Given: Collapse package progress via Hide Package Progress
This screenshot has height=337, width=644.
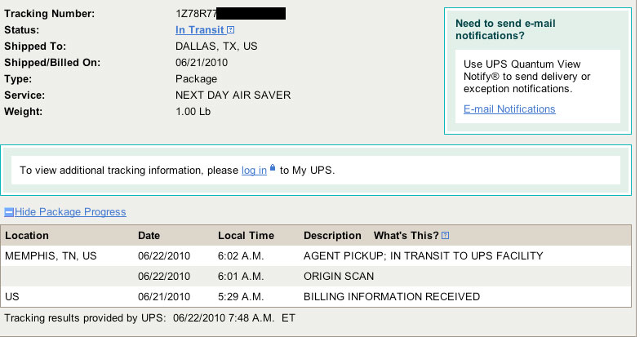Looking at the screenshot, I should (70, 211).
